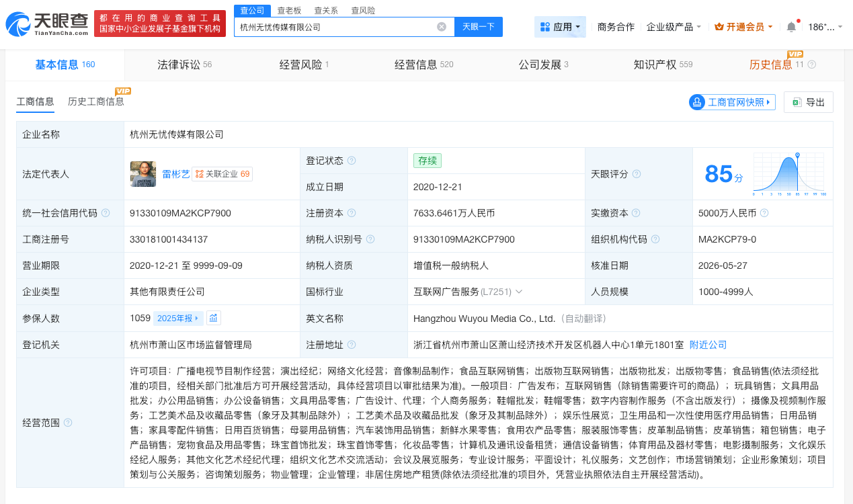Expand the 互联网广告服务 industry chevron
The width and height of the screenshot is (853, 504).
click(x=519, y=292)
